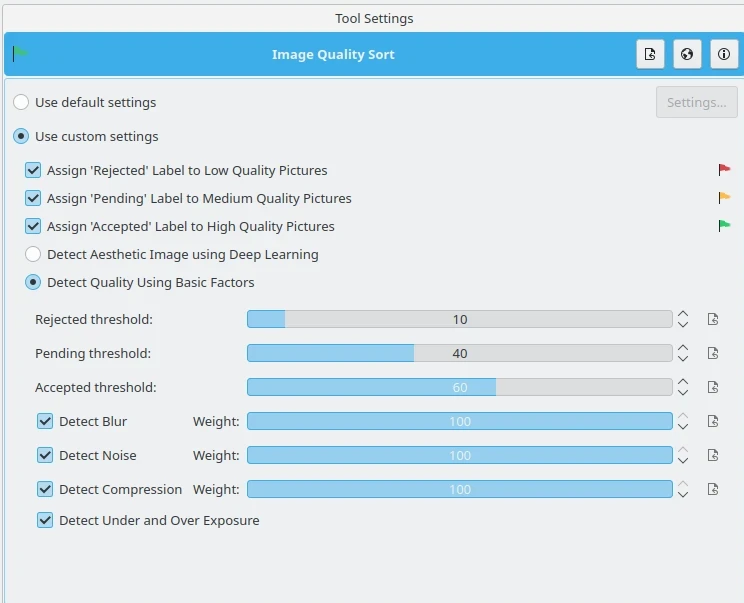Viewport: 744px width, 603px height.
Task: Reset the Detect Noise weight to default
Action: pos(713,456)
